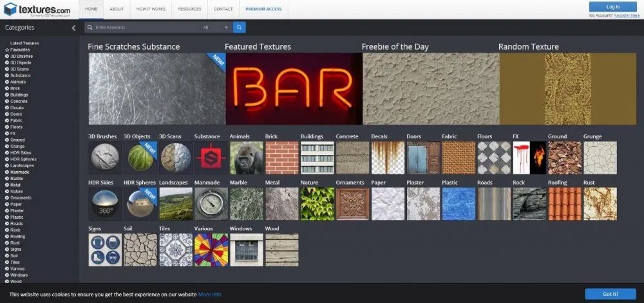
Task: Open the HDR Skies 360 sphere icon
Action: (105, 204)
